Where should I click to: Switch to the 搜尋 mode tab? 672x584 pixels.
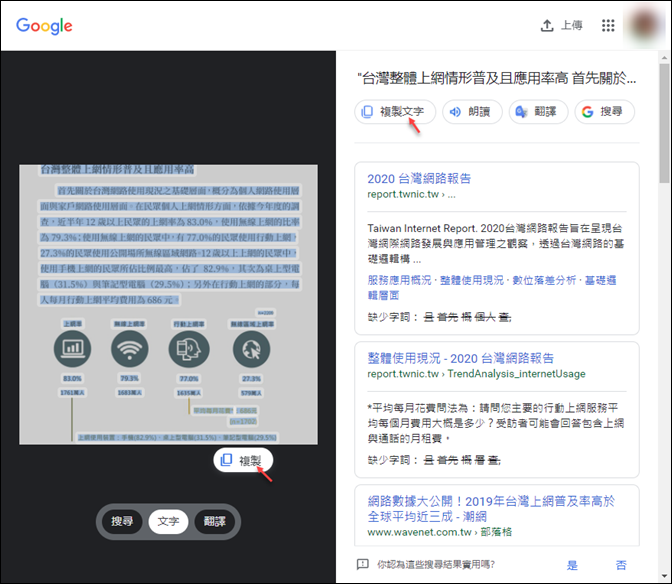122,521
